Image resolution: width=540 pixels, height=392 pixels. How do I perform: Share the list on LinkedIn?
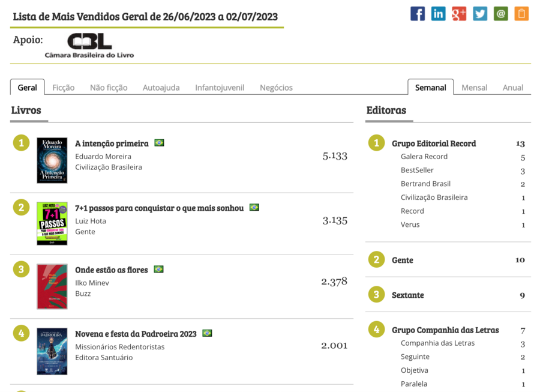[438, 14]
